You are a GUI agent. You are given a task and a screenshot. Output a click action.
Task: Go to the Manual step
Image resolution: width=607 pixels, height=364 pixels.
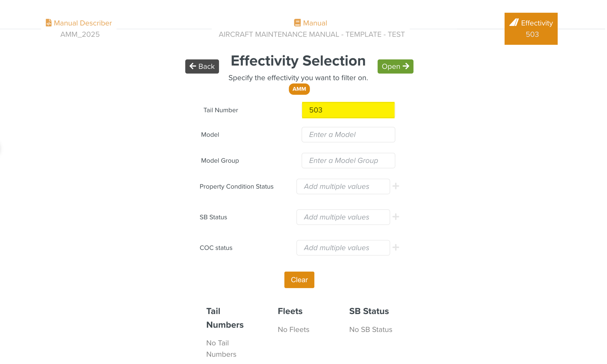coord(315,23)
